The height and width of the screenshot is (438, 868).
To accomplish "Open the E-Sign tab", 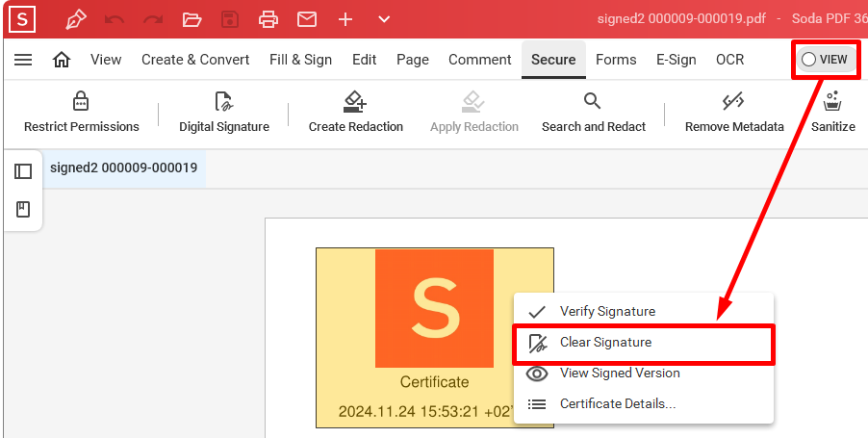I will click(x=676, y=60).
